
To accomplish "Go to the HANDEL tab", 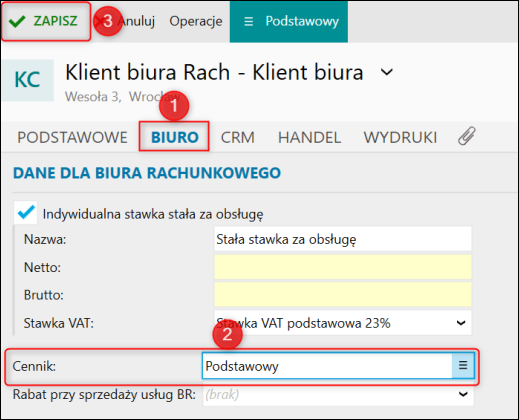I will pyautogui.click(x=309, y=137).
